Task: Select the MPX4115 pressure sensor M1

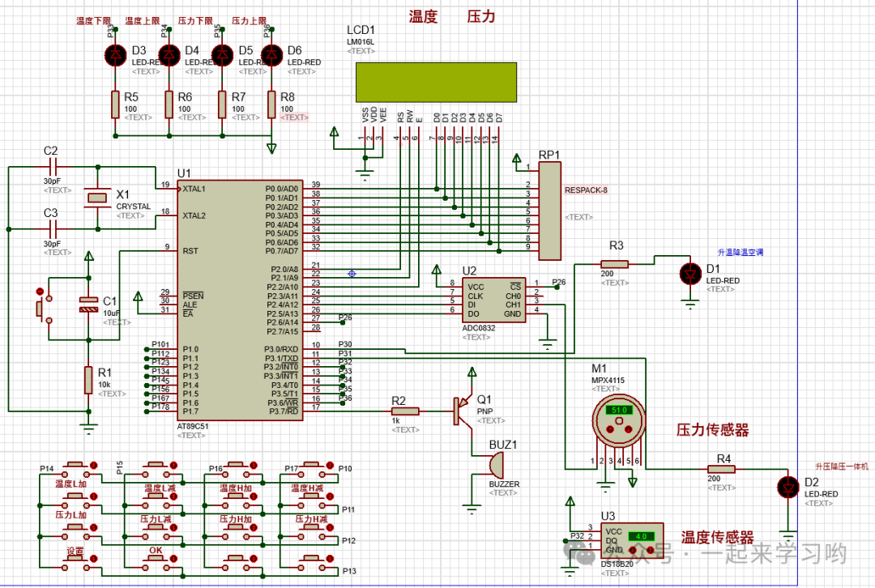Action: pos(619,421)
